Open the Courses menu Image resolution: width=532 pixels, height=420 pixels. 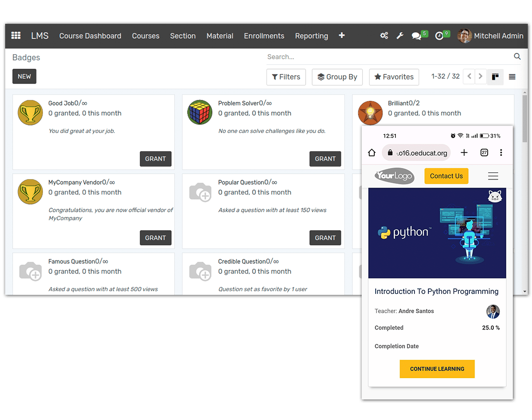click(146, 36)
